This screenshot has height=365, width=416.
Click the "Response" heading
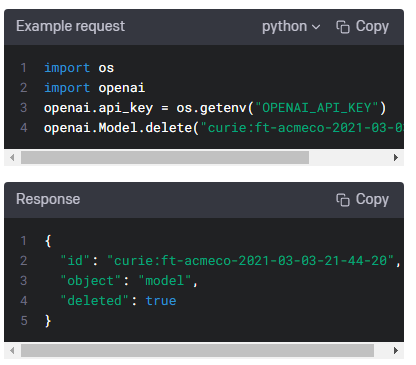click(x=48, y=199)
